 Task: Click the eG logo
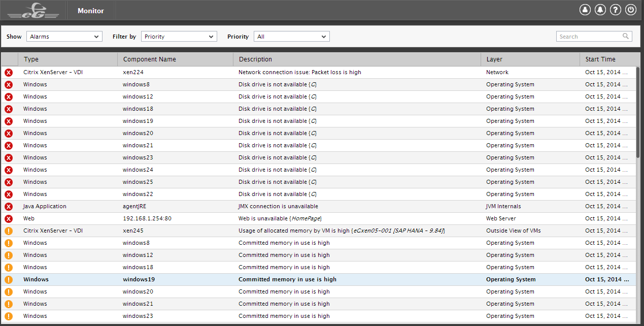tap(33, 10)
